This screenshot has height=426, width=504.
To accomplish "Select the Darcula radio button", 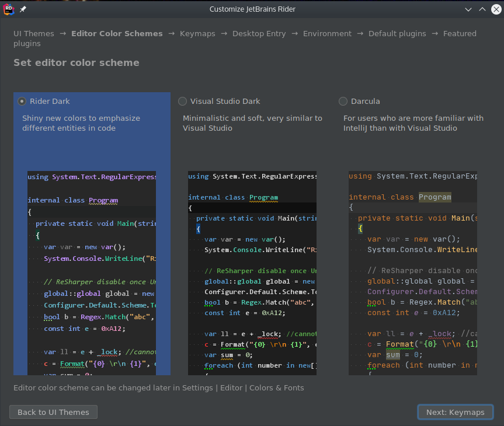I will (343, 102).
